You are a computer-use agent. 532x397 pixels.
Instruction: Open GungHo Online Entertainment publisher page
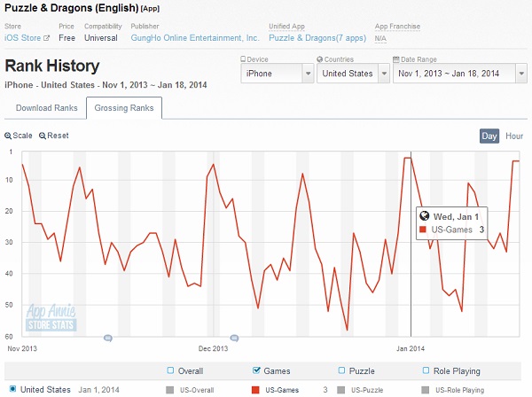pyautogui.click(x=195, y=38)
